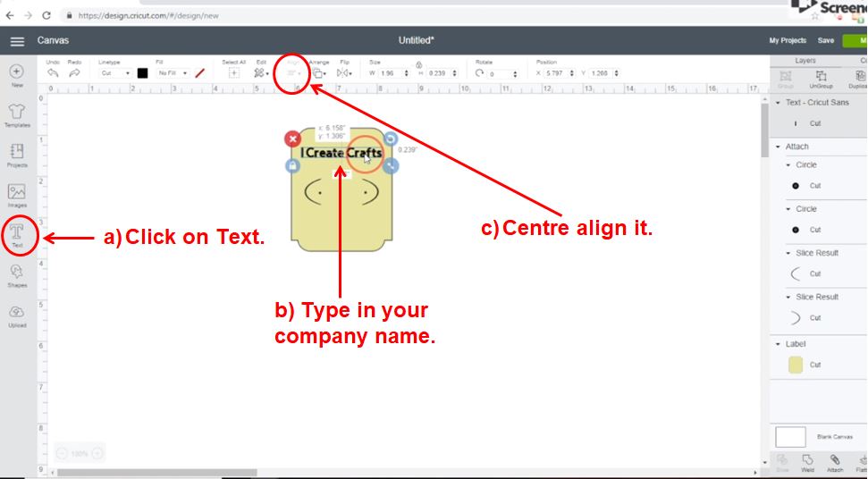The width and height of the screenshot is (868, 479).
Task: Click the horizontal canvas scrollbar
Action: tap(156, 473)
